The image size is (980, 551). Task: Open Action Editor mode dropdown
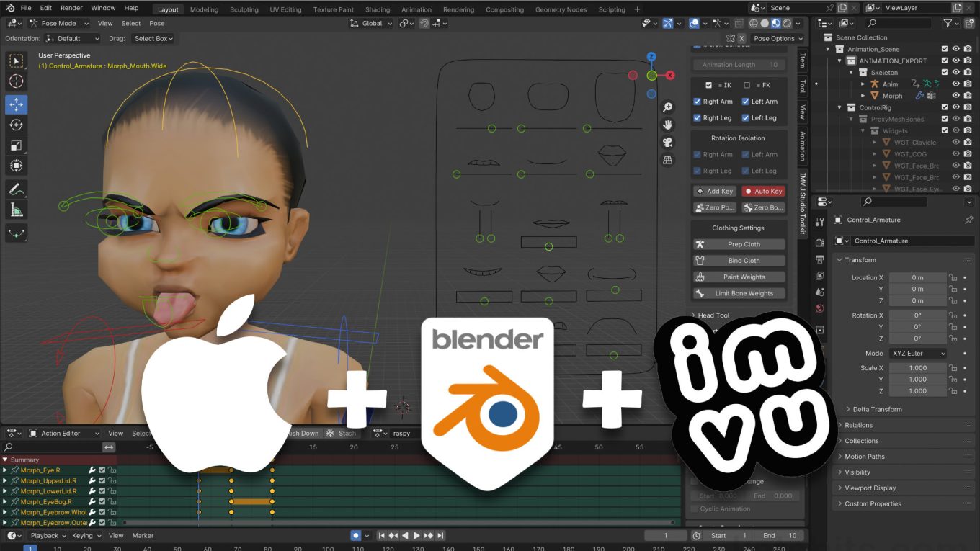[x=65, y=433]
